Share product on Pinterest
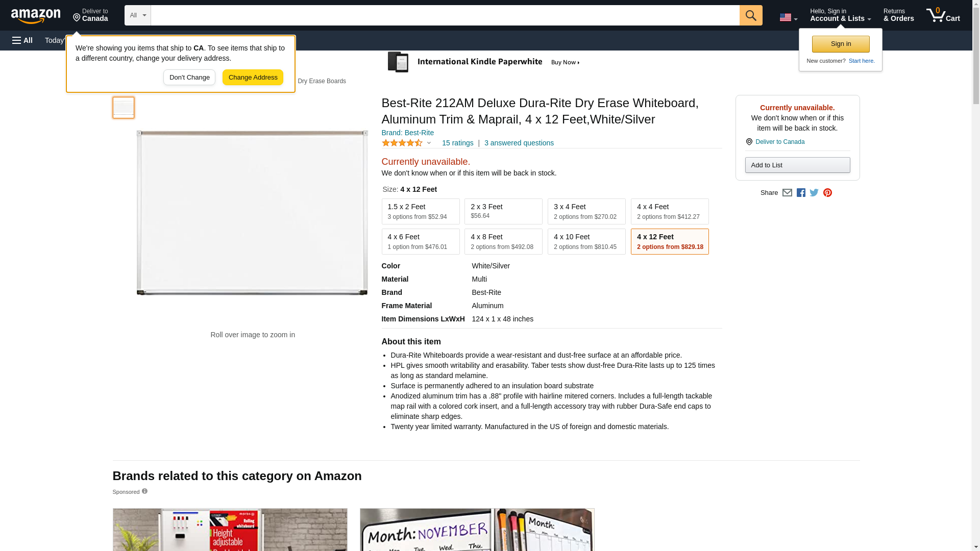 pos(827,193)
